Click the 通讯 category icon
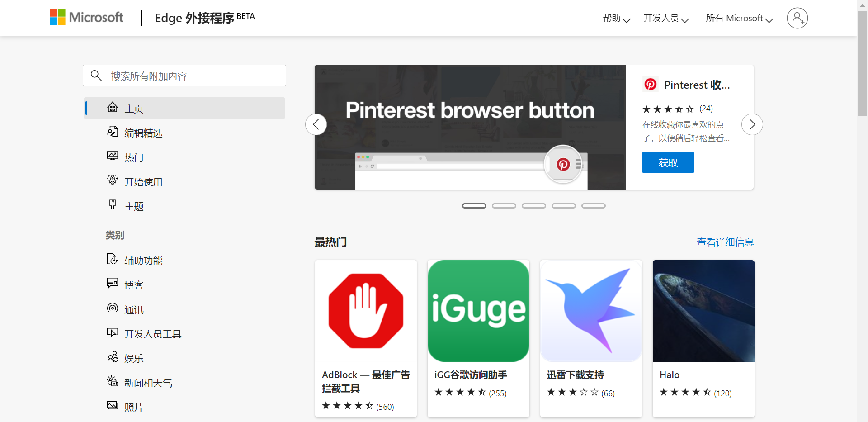868x422 pixels. [x=113, y=308]
